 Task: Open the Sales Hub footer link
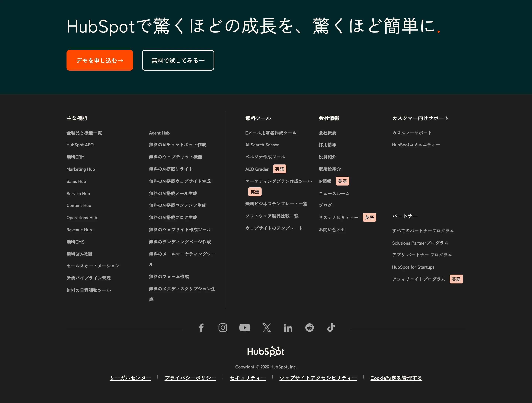pyautogui.click(x=76, y=181)
